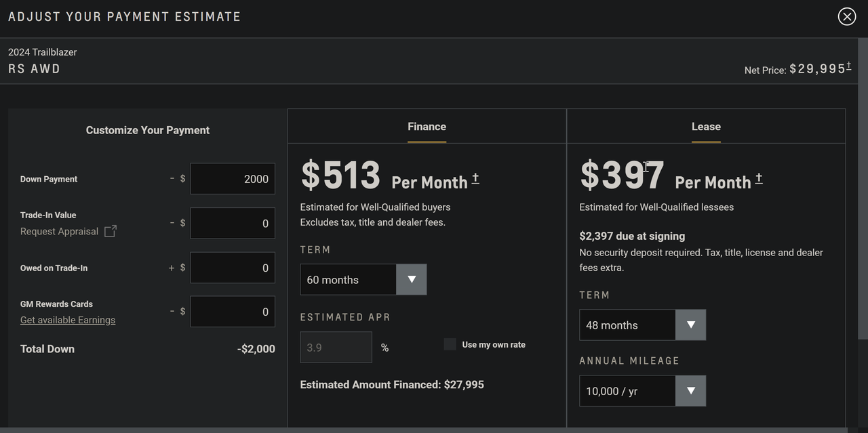Click the RS AWD trim label
This screenshot has height=433, width=868.
tap(34, 69)
